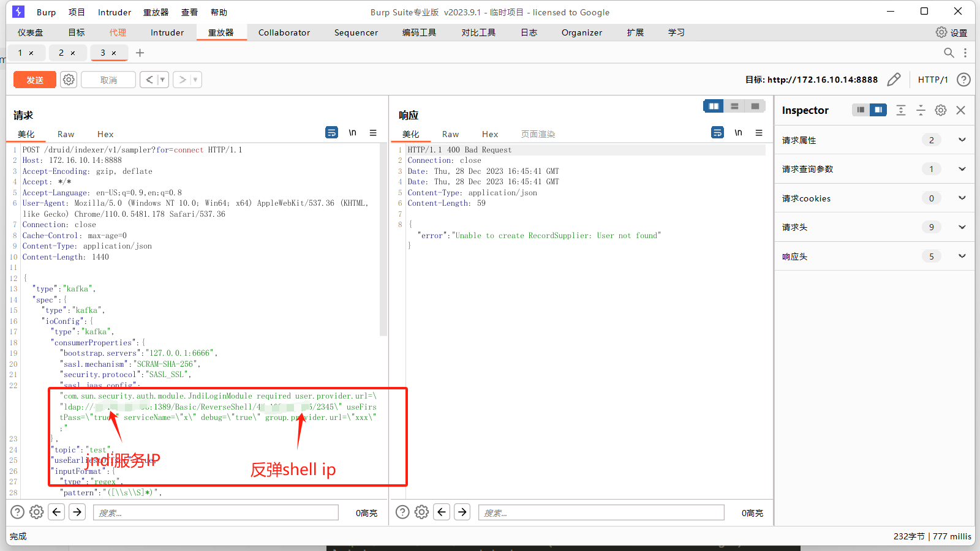Select repeater tab 1

pyautogui.click(x=20, y=53)
